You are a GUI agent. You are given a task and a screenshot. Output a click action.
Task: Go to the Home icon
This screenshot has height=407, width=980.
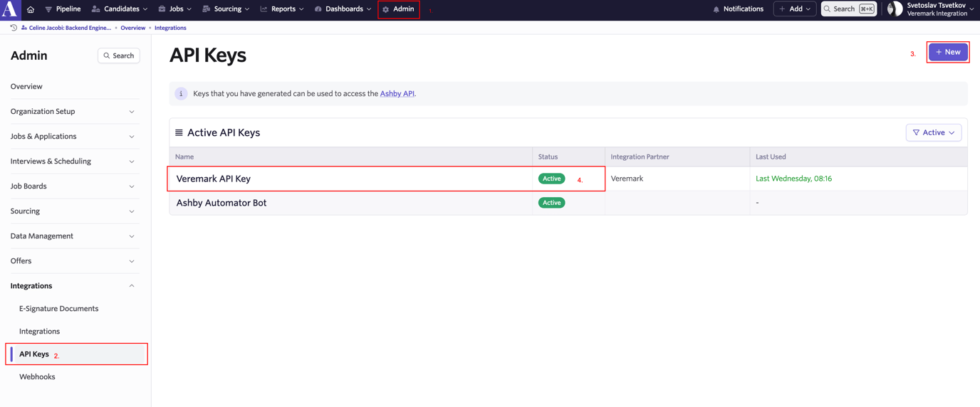pos(31,9)
